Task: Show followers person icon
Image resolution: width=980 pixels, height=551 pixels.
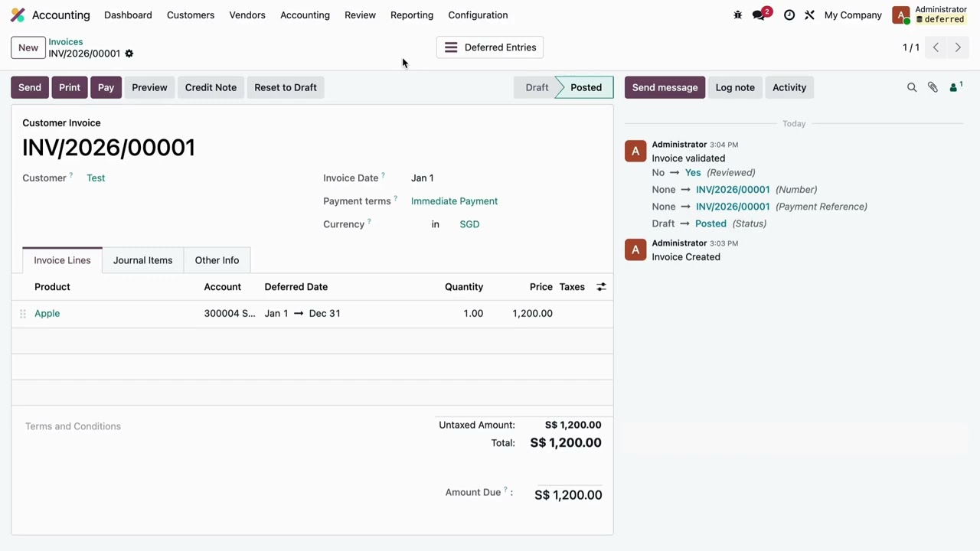Action: click(955, 87)
